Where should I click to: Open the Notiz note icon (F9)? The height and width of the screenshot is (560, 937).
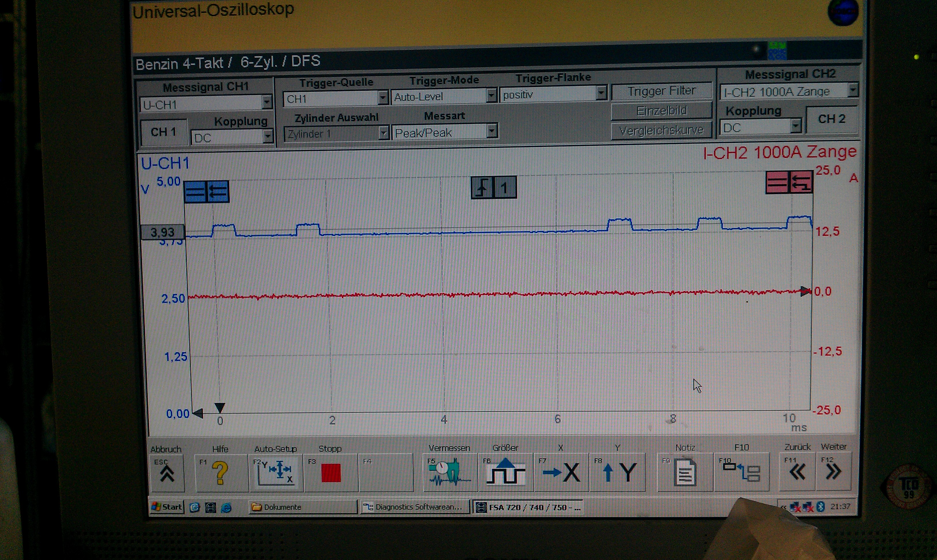tap(685, 472)
